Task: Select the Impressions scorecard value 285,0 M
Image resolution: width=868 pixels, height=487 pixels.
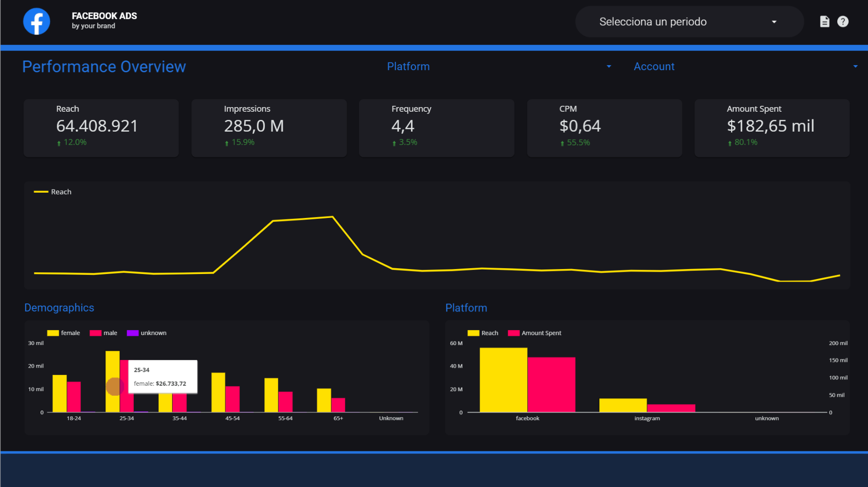Action: coord(254,126)
